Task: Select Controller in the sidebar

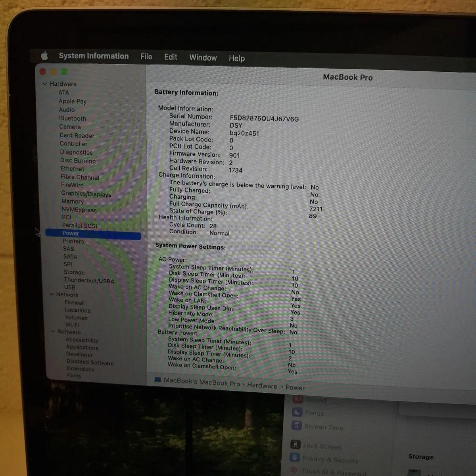Action: point(73,144)
